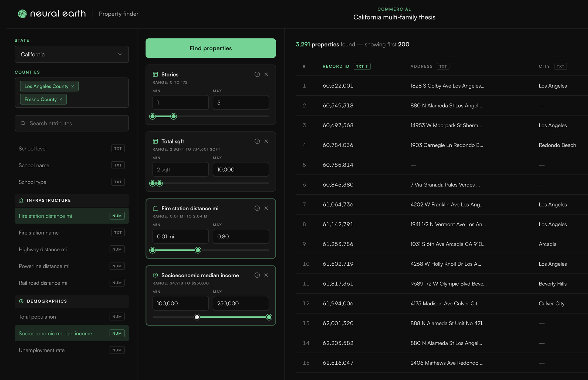Open the State dropdown showing California
This screenshot has height=380, width=588.
pyautogui.click(x=72, y=54)
